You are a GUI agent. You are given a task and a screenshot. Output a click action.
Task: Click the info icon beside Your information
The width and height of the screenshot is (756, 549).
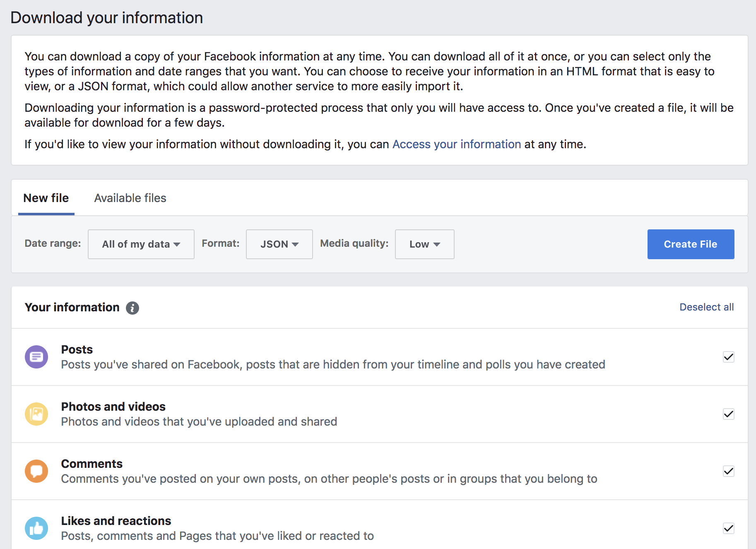(132, 308)
